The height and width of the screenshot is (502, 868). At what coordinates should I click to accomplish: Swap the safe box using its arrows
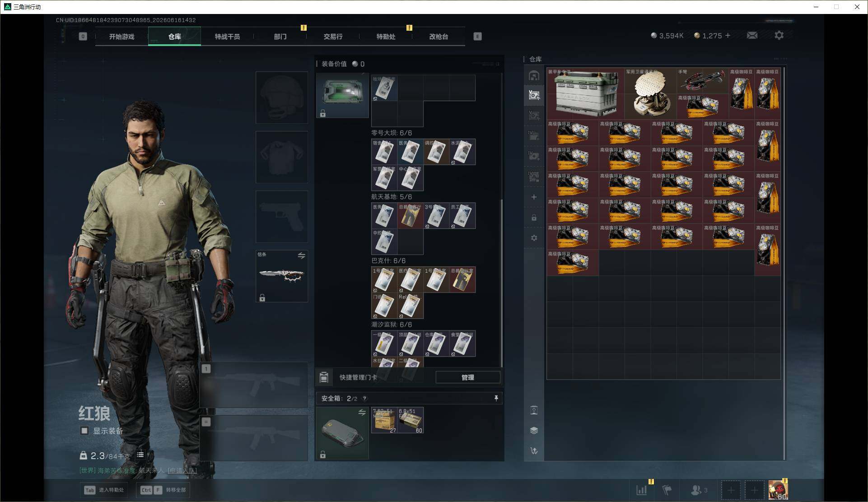click(362, 412)
